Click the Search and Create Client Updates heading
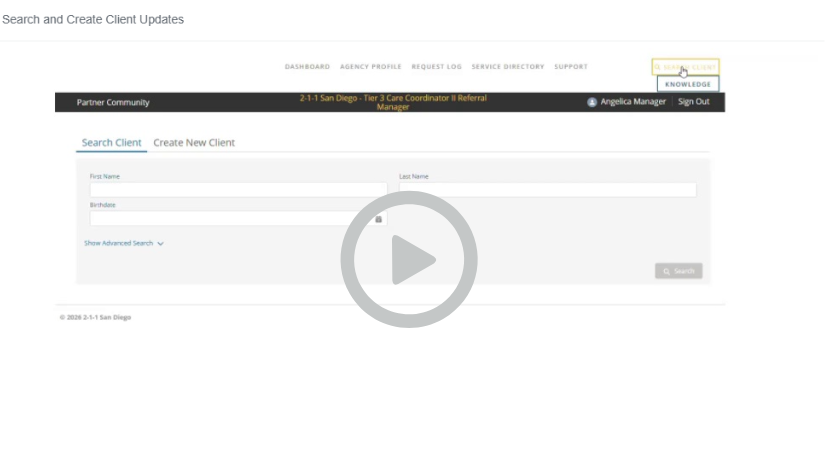This screenshot has width=832, height=475. tap(93, 20)
